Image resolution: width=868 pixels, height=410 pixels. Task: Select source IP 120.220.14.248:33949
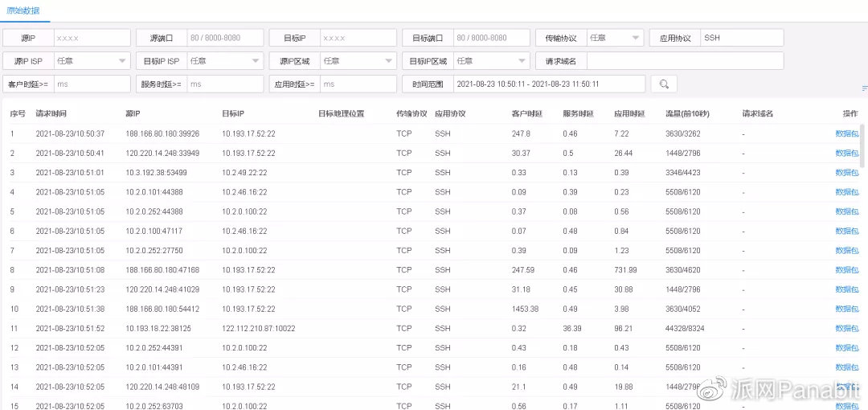(x=162, y=153)
